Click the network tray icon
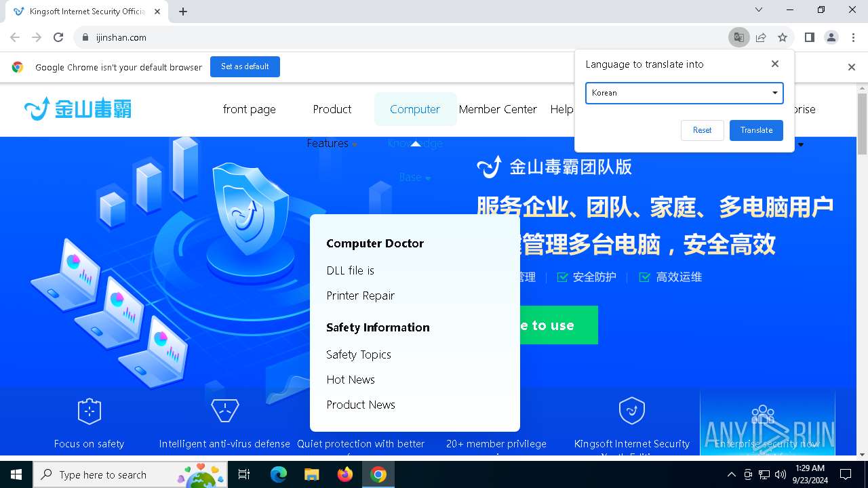 (x=764, y=474)
